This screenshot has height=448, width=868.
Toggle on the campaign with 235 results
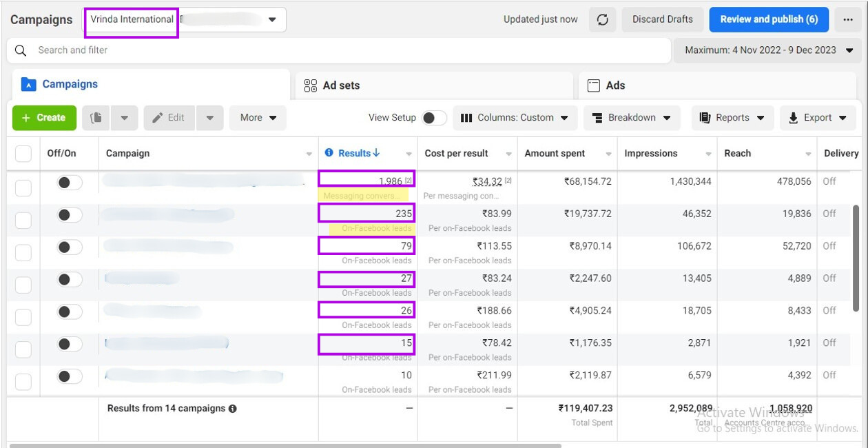[x=70, y=215]
